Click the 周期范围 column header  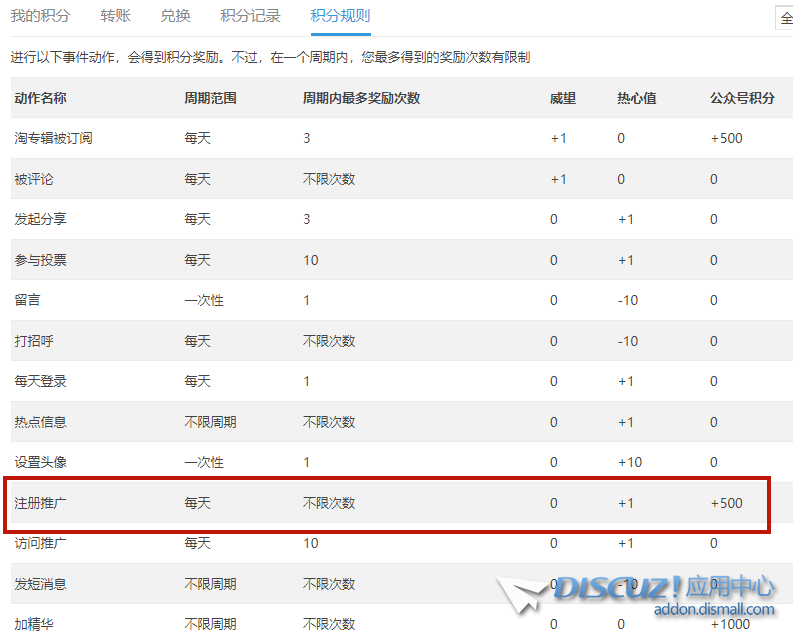point(210,98)
